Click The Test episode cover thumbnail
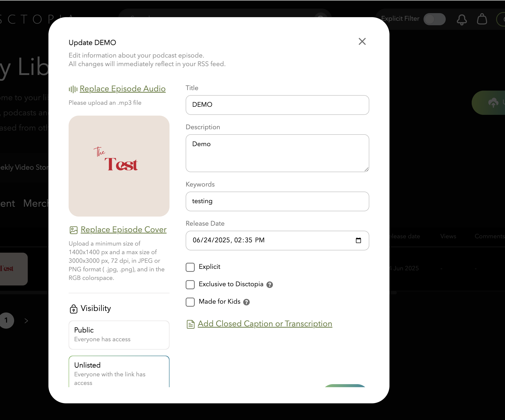The image size is (505, 420). [x=119, y=166]
